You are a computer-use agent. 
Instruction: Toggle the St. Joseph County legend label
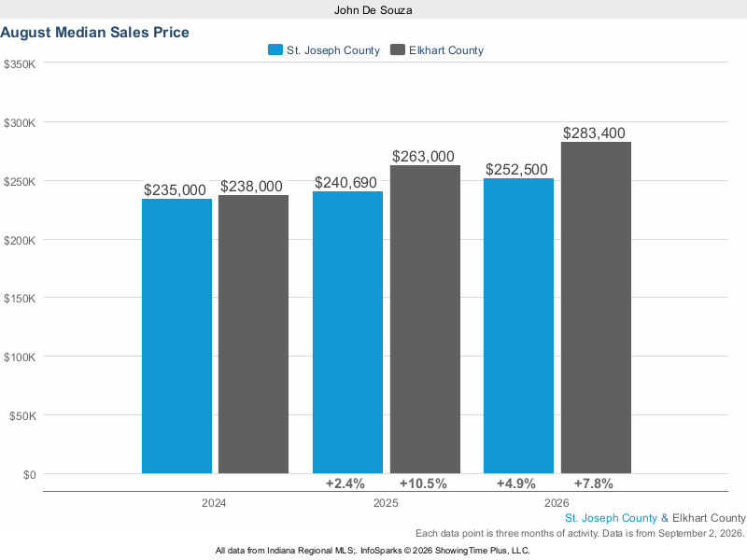(333, 50)
